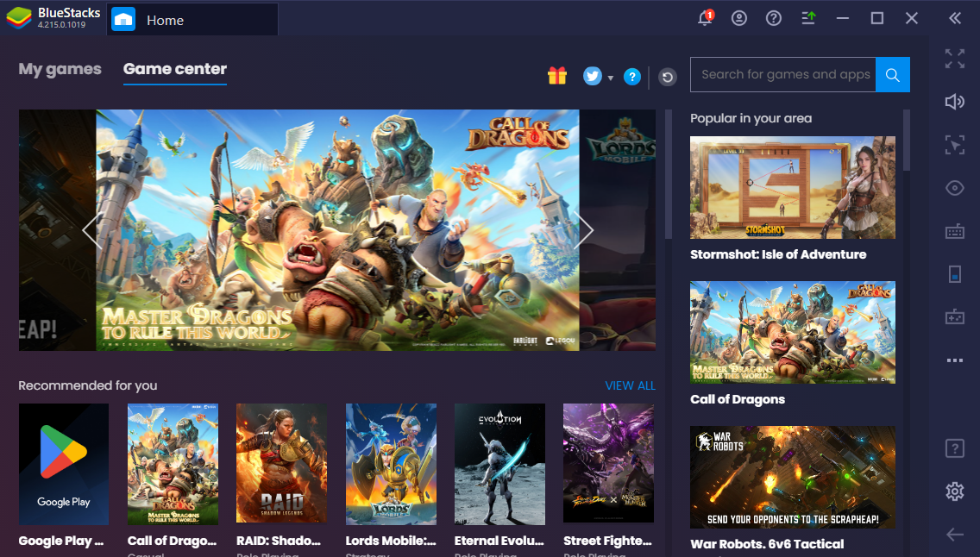Open War Robots popular game image
Screen dimensions: 980x557
pyautogui.click(x=793, y=477)
